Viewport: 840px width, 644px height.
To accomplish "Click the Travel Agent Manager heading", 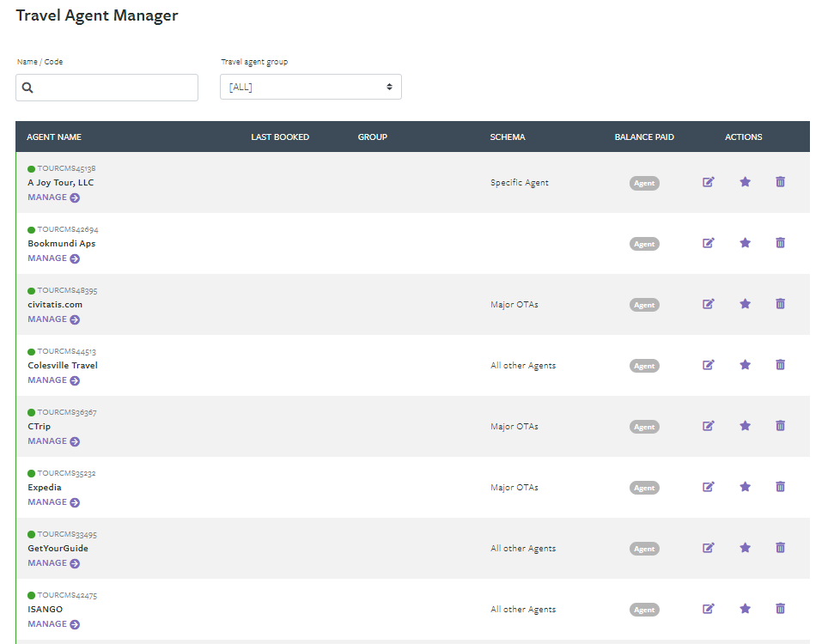I will pyautogui.click(x=97, y=15).
